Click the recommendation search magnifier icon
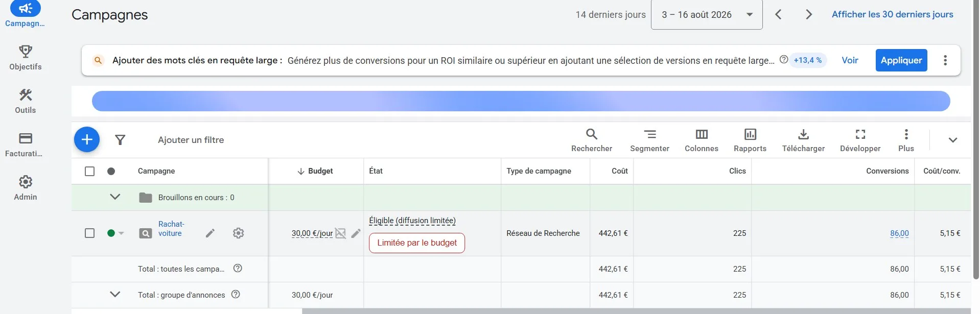This screenshot has width=980, height=314. point(98,60)
